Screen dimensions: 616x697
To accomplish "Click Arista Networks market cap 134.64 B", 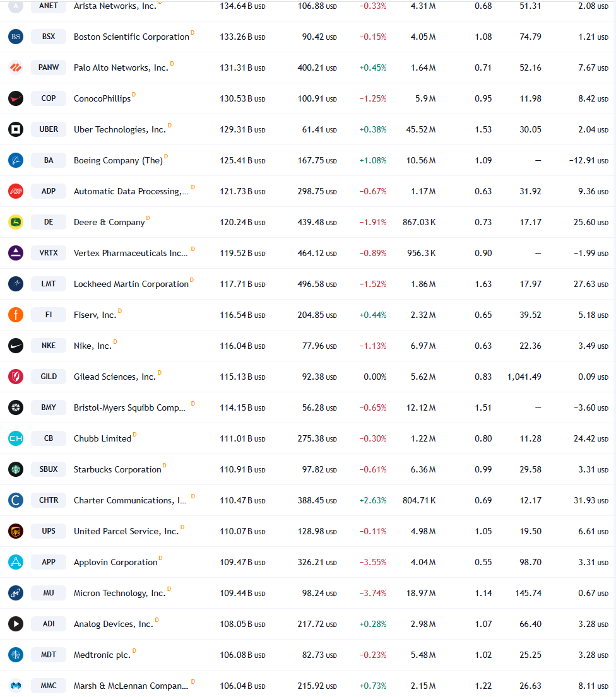I will tap(242, 6).
